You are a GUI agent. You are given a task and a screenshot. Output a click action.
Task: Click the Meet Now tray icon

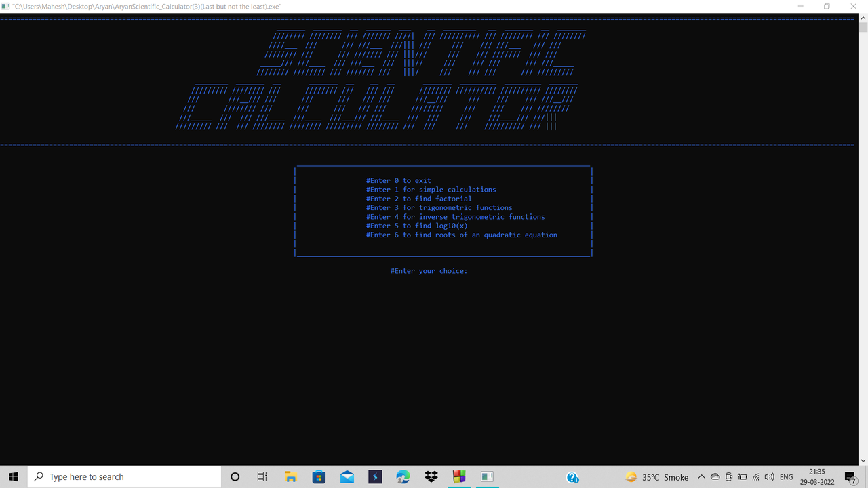pos(728,477)
